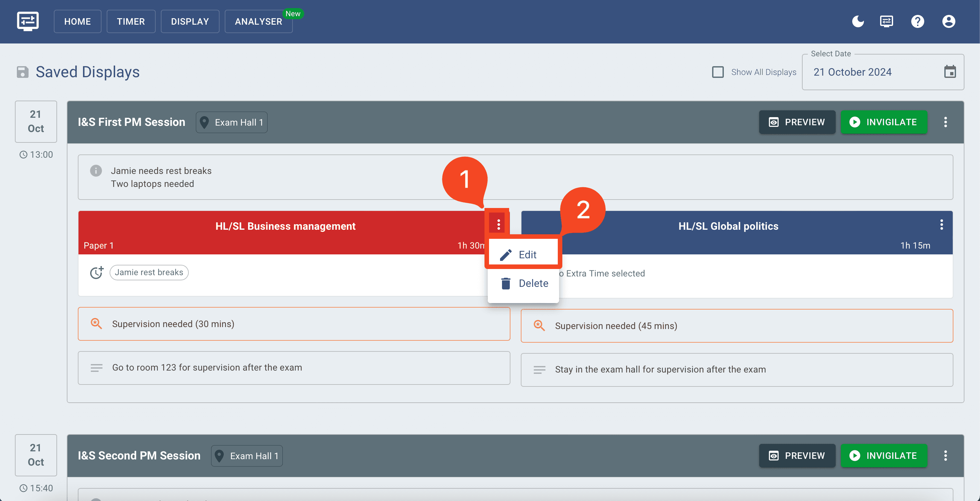Click the ANALYSER tab in navigation

tap(258, 21)
